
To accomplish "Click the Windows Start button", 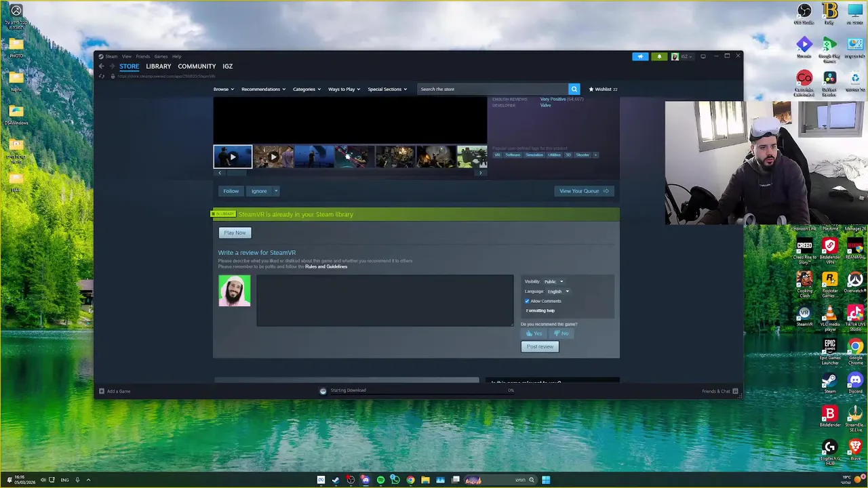I will pos(546,480).
